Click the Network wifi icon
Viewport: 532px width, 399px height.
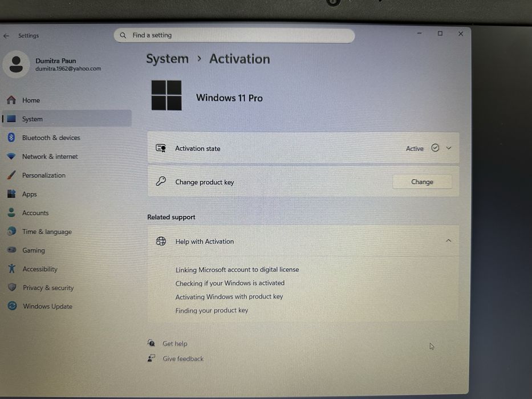(x=11, y=156)
